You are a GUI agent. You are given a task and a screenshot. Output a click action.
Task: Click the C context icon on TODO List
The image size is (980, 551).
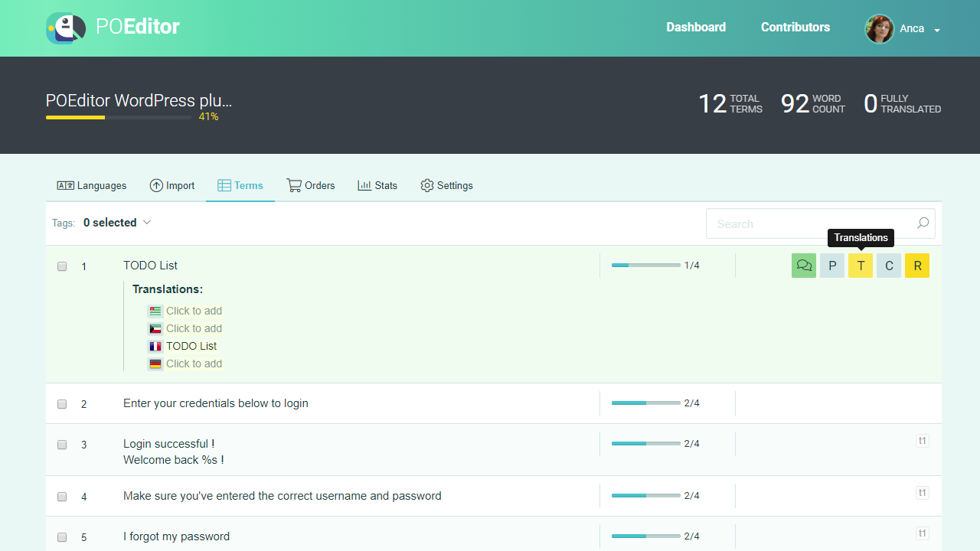[x=889, y=266]
